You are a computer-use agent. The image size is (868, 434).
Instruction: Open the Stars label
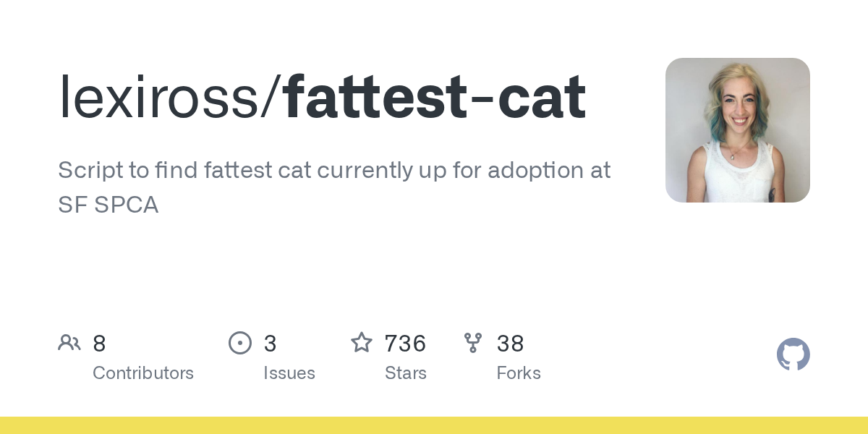406,373
